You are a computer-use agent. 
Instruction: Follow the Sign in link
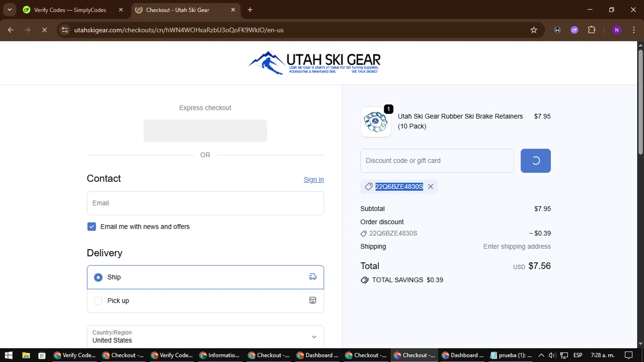coord(313,179)
